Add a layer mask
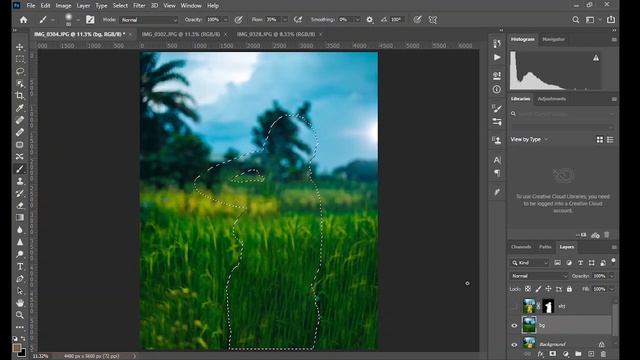The height and width of the screenshot is (360, 640). pyautogui.click(x=553, y=354)
